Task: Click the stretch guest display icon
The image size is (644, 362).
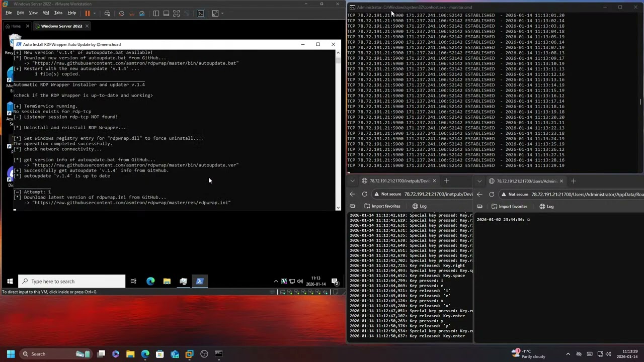Action: (x=215, y=14)
